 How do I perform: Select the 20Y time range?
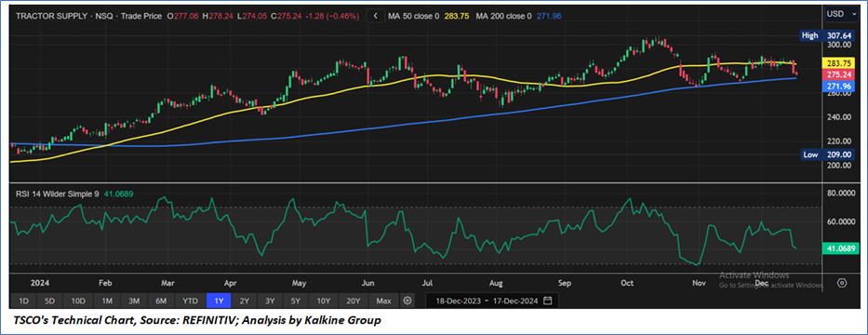354,301
